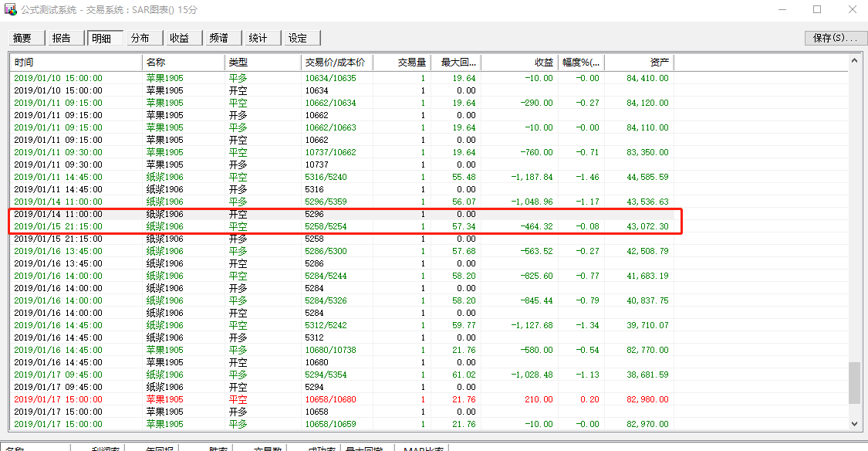Viewport: 868px width, 451px height.
Task: Open the 设定 tab
Action: [298, 38]
